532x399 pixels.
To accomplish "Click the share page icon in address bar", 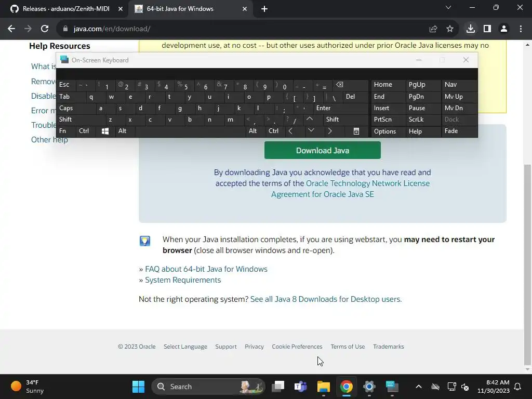I will coord(433,29).
